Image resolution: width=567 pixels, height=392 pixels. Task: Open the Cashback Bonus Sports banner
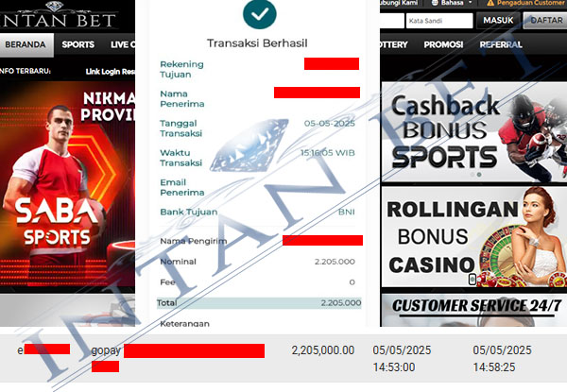pyautogui.click(x=474, y=132)
